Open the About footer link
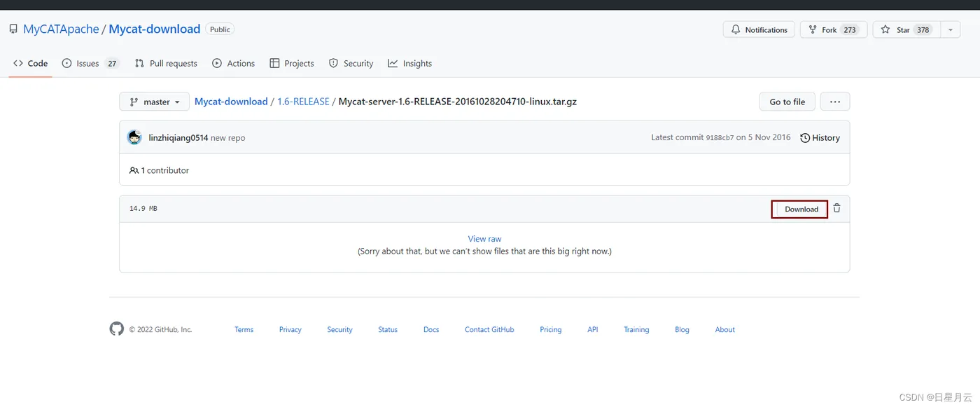This screenshot has width=980, height=407. click(x=725, y=329)
